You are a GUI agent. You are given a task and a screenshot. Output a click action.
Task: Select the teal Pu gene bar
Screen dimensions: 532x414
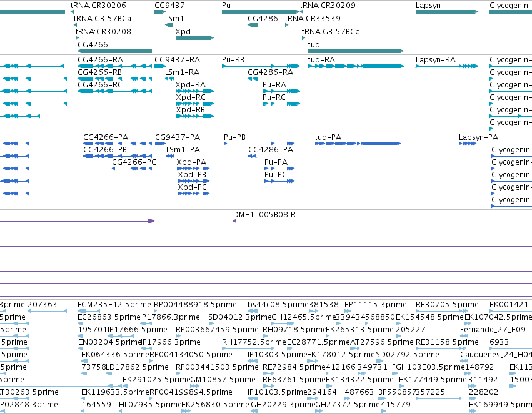click(x=261, y=12)
